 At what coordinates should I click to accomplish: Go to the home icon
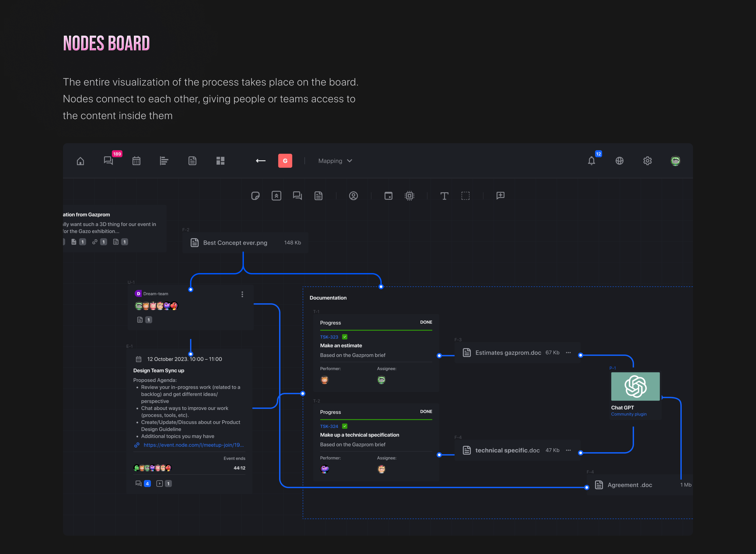point(80,161)
